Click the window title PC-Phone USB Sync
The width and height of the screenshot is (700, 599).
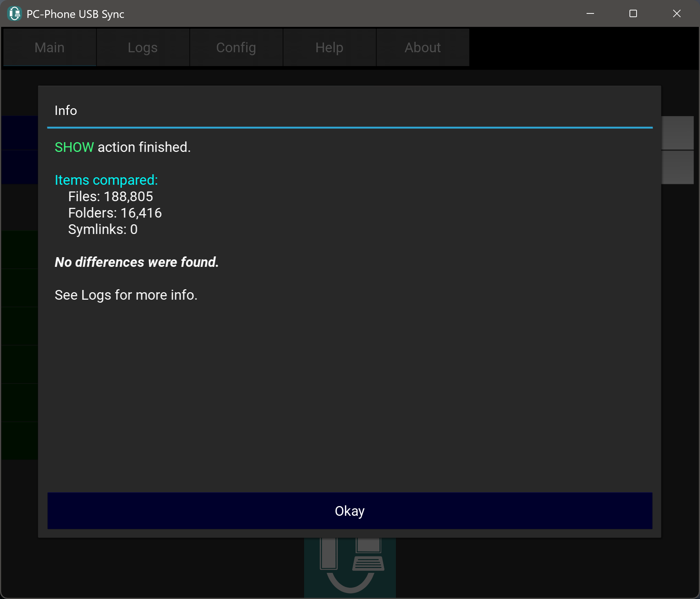point(75,14)
